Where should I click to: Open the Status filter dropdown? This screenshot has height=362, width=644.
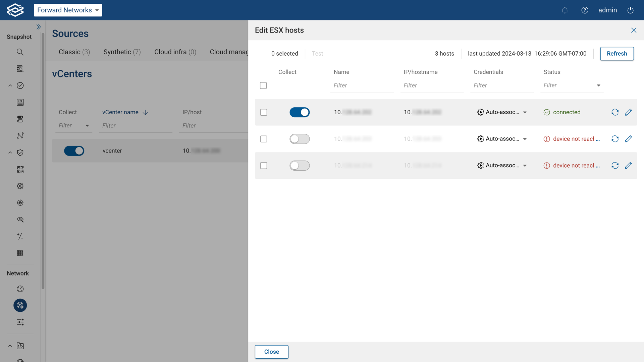[599, 85]
